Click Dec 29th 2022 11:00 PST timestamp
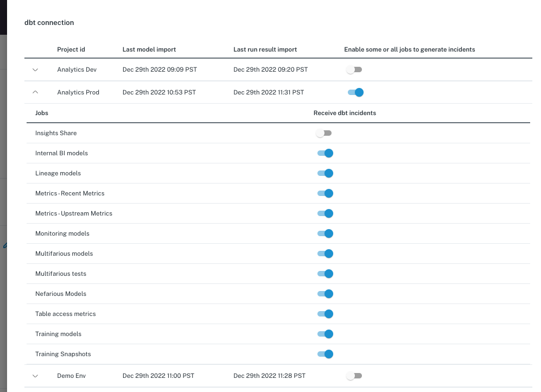541x392 pixels. click(x=158, y=376)
